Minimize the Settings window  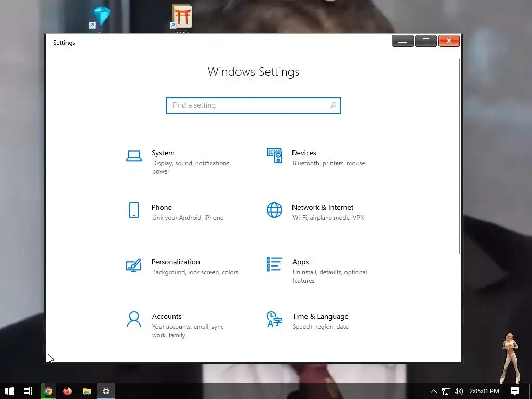pyautogui.click(x=403, y=41)
